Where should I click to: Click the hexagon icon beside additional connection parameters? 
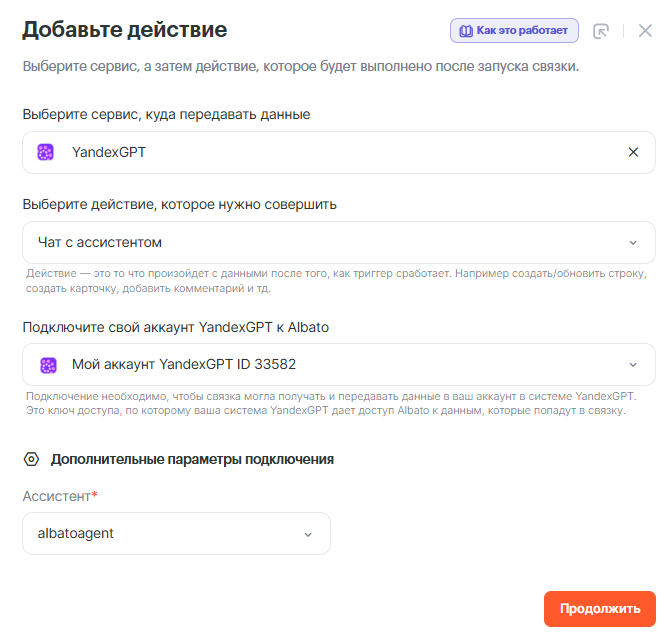click(32, 460)
